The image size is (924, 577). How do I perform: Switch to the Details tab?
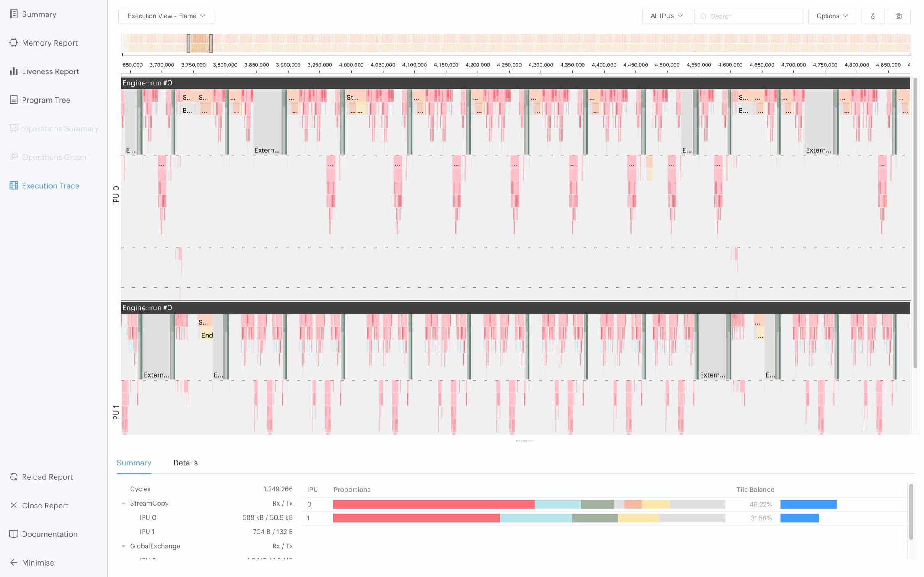[x=186, y=463]
